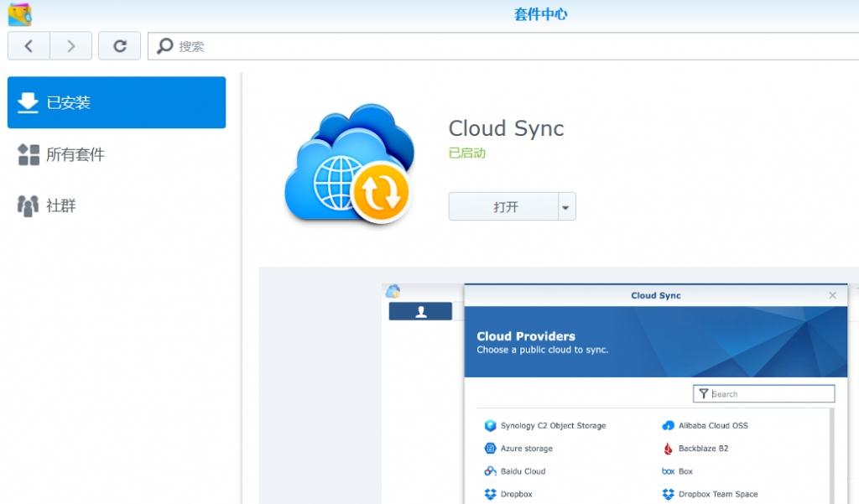Click the 社群 people icon
Image resolution: width=859 pixels, height=504 pixels.
pyautogui.click(x=28, y=206)
